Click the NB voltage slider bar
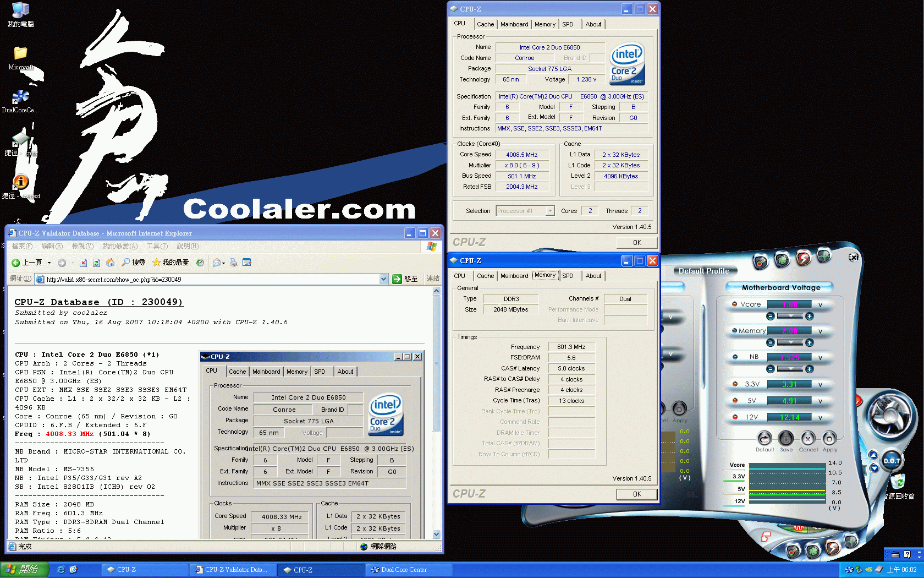The height and width of the screenshot is (578, 924). (x=789, y=369)
